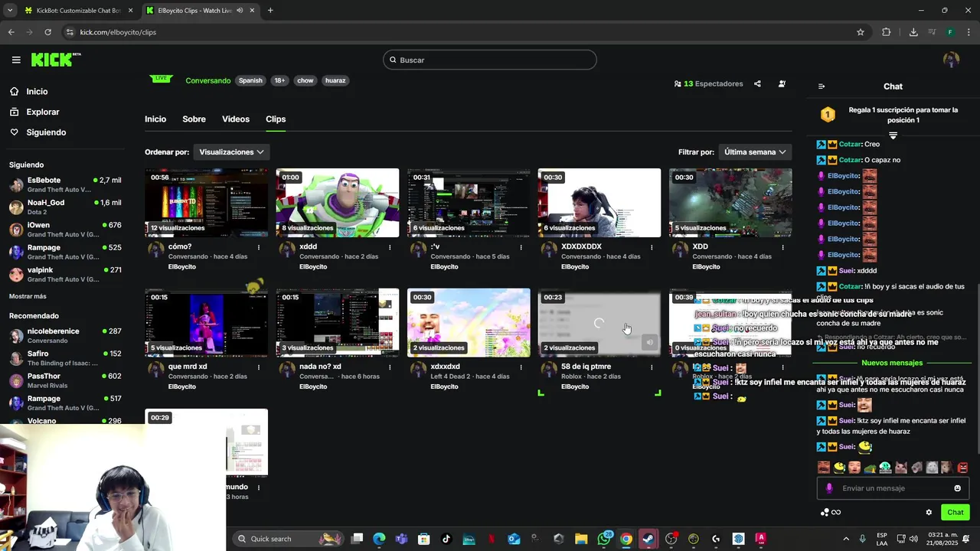Screen dimensions: 980x551
Task: Open profile avatar in top right corner
Action: [x=951, y=60]
